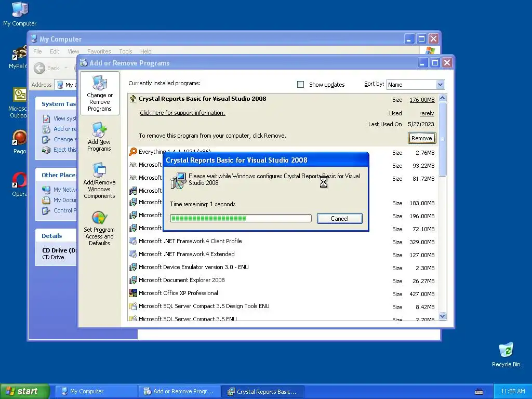Open File menu in My Computer window
The image size is (532, 399).
pos(37,51)
